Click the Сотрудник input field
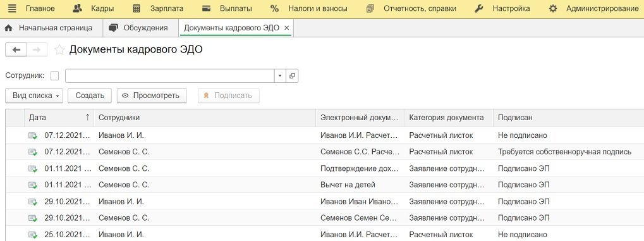The width and height of the screenshot is (644, 241). coord(169,76)
